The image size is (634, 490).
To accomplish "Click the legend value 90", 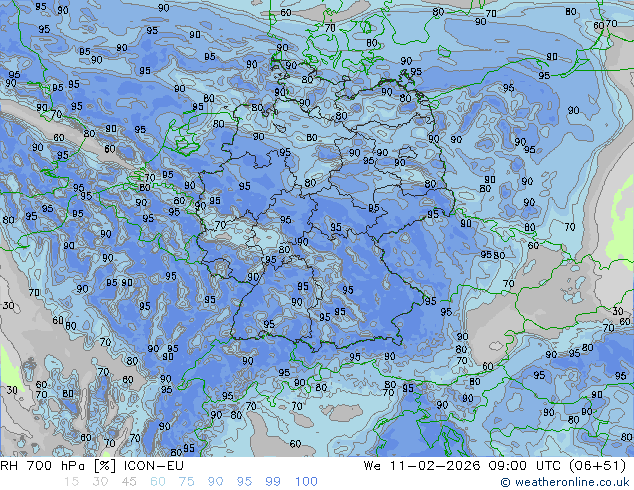I will [x=216, y=482].
